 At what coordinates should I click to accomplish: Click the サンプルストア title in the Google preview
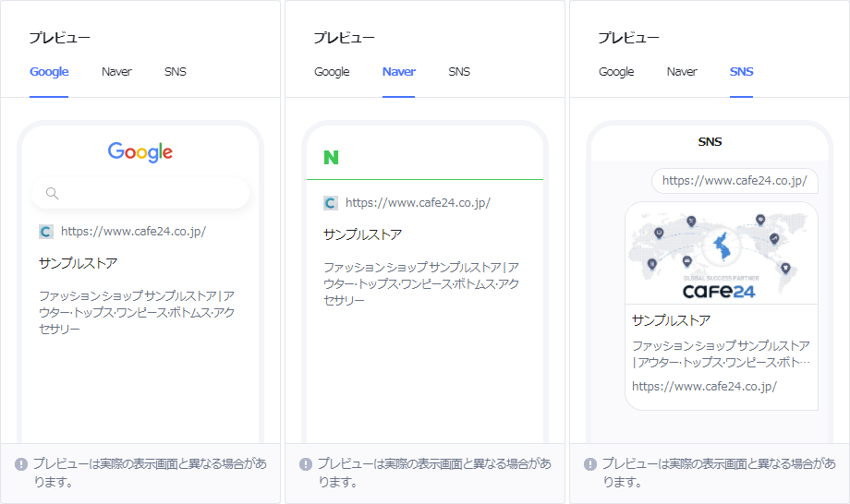pyautogui.click(x=78, y=263)
